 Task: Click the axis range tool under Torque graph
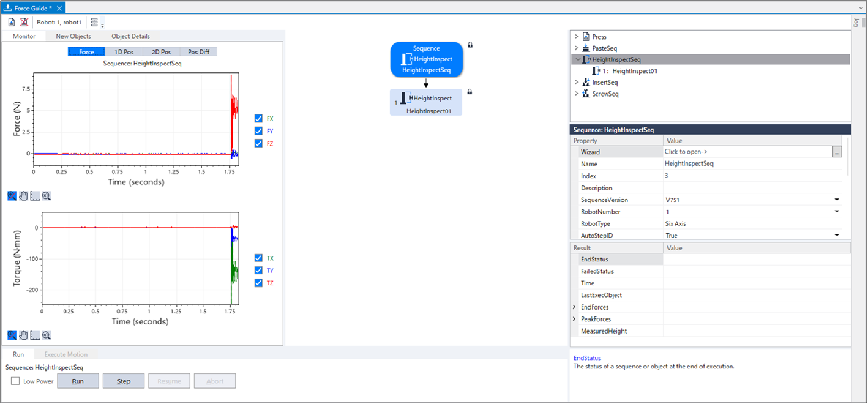pos(35,335)
